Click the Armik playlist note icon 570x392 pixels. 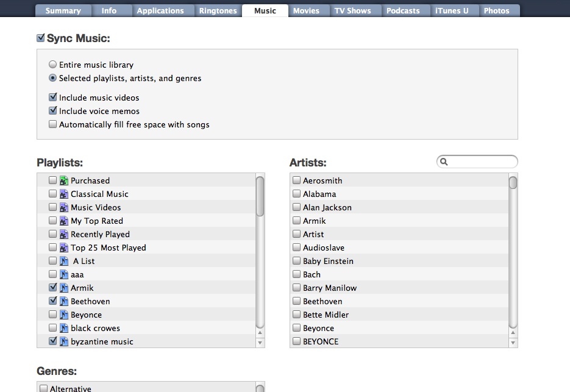(x=64, y=288)
